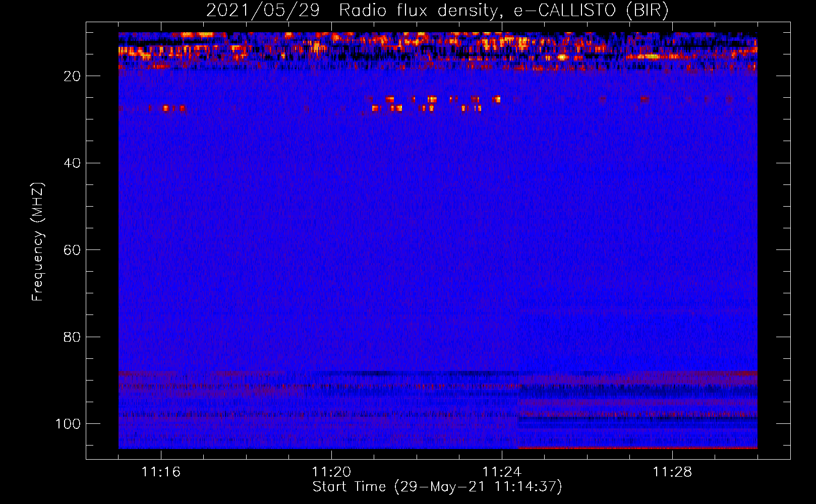Select the 'Frequency (MHZ)' y-axis label

38,242
